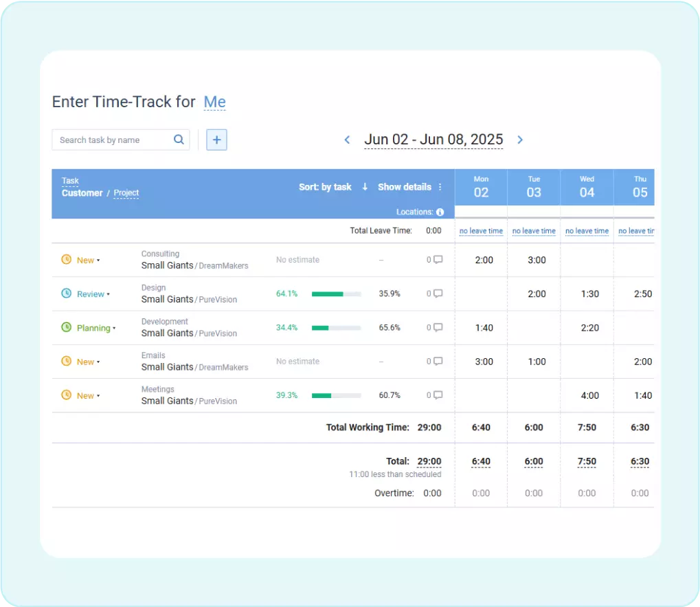
Task: Open the status dropdown for Consulting task
Action: [86, 260]
